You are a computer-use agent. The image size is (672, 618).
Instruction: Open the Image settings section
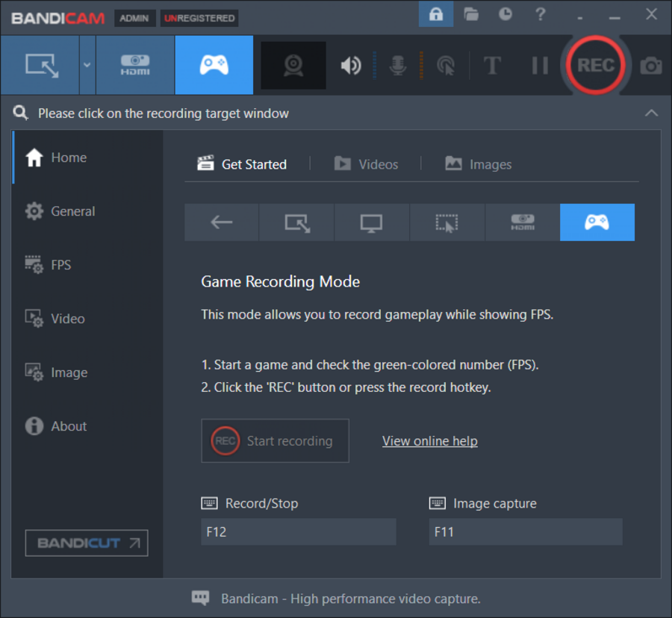(87, 372)
